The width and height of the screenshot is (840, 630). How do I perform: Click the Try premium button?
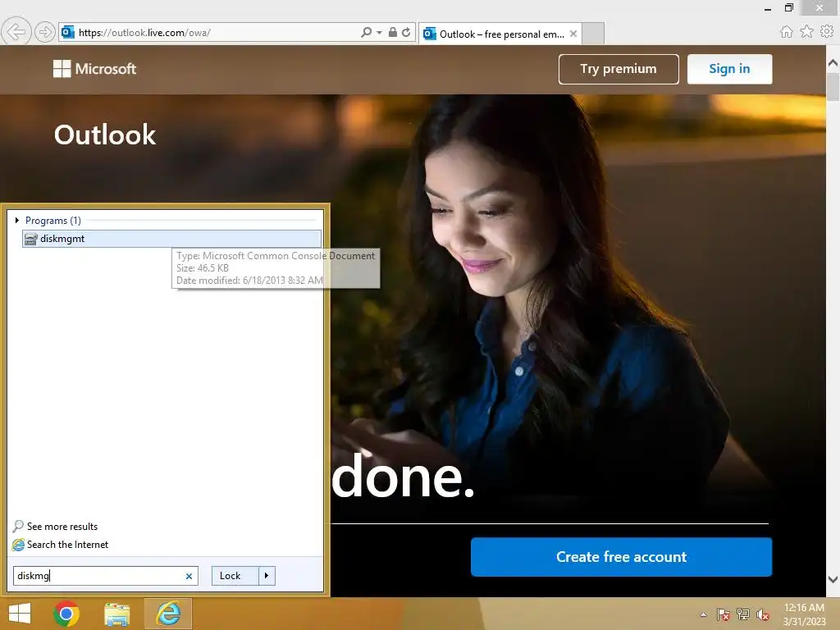tap(619, 69)
